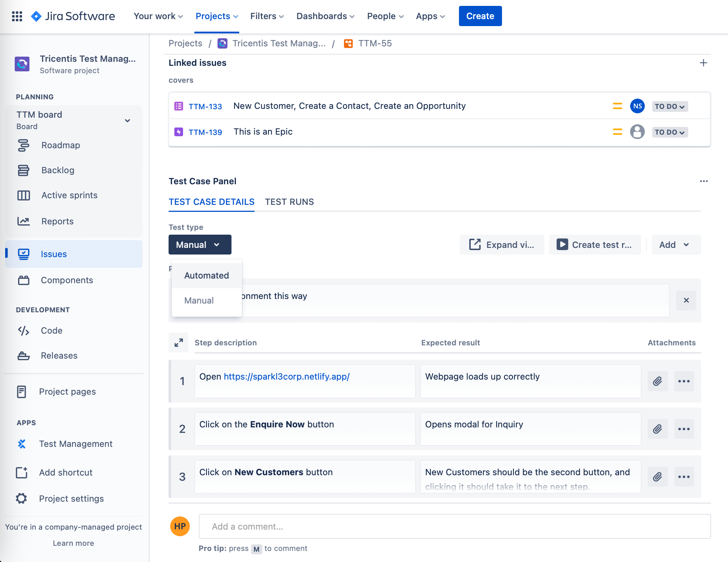Expand the Apps menu
Image resolution: width=728 pixels, height=562 pixels.
[430, 16]
